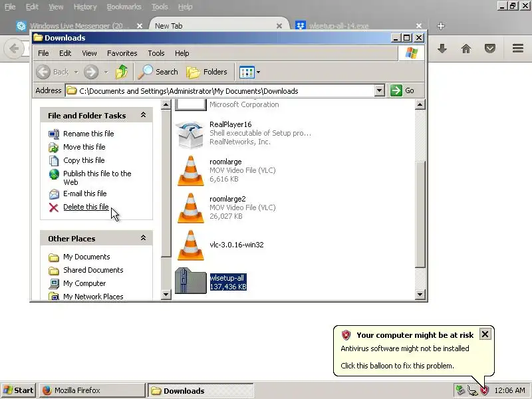Open Search in Downloads toolbar
The image size is (532, 399).
click(158, 72)
